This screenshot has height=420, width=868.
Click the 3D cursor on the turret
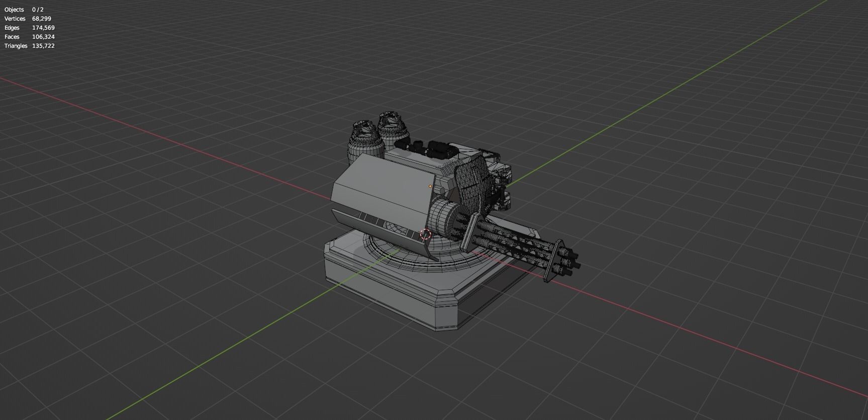426,234
